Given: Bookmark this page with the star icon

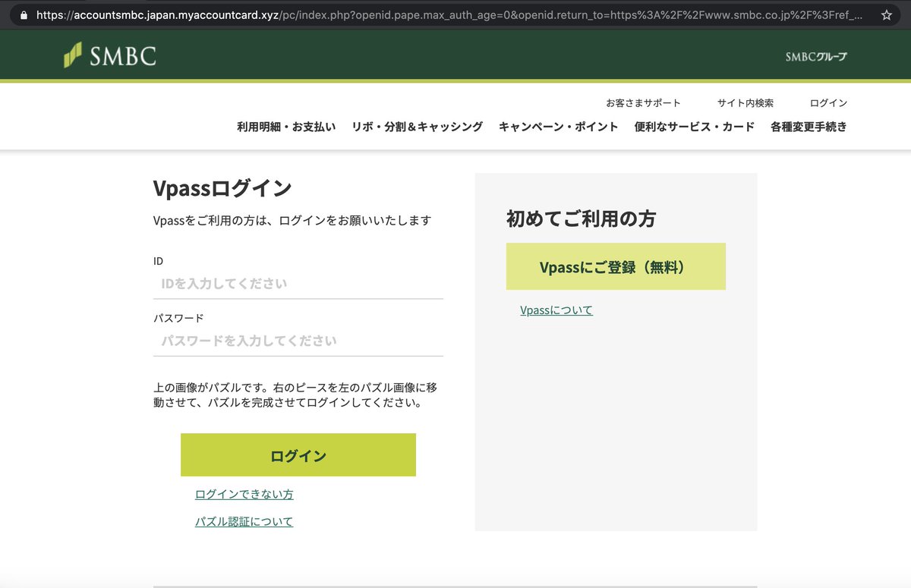Looking at the screenshot, I should tap(886, 14).
